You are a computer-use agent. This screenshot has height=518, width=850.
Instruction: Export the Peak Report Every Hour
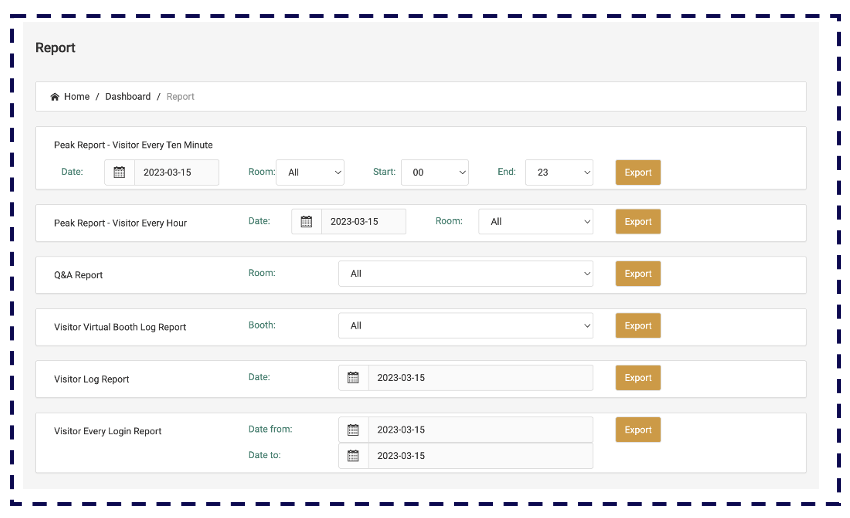(x=638, y=222)
